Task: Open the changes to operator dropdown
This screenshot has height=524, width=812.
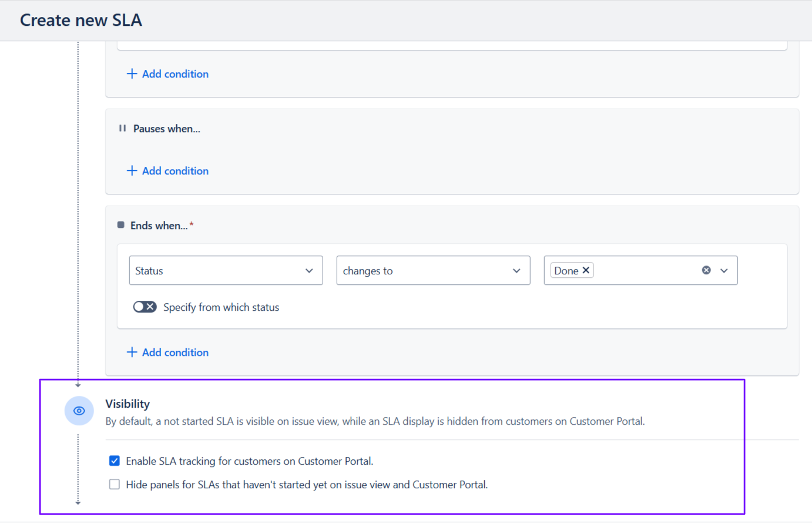Action: (x=433, y=270)
